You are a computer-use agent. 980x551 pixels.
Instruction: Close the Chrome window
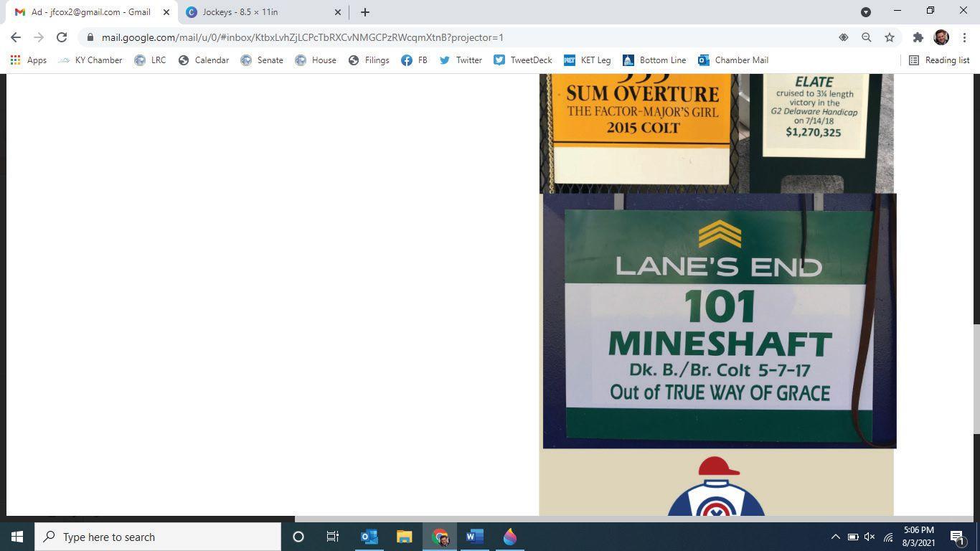coord(963,11)
